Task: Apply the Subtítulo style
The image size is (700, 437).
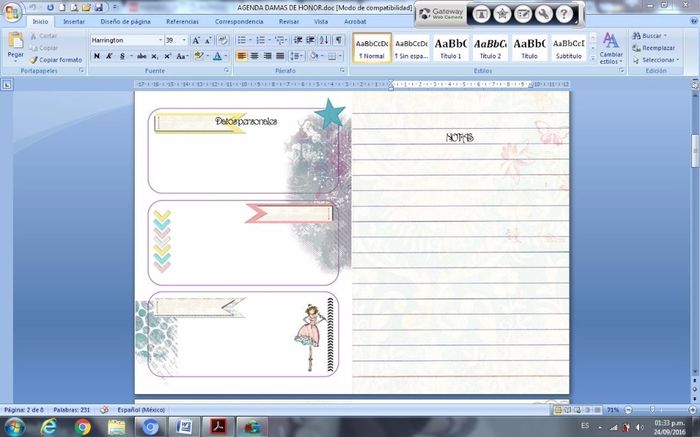Action: [569, 48]
